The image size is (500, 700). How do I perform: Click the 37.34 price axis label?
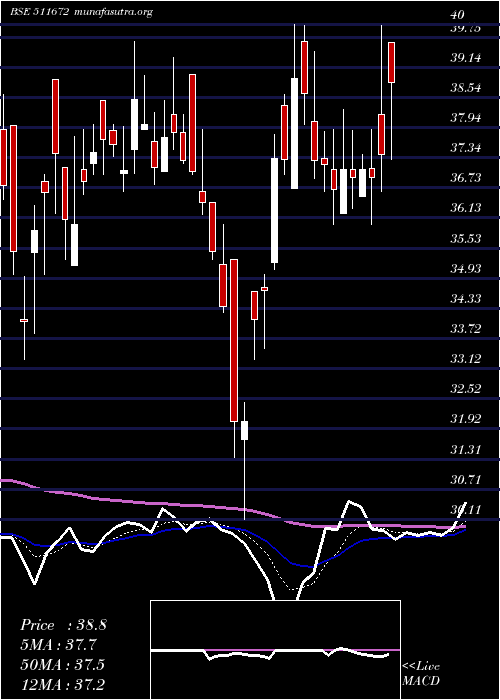pos(465,148)
